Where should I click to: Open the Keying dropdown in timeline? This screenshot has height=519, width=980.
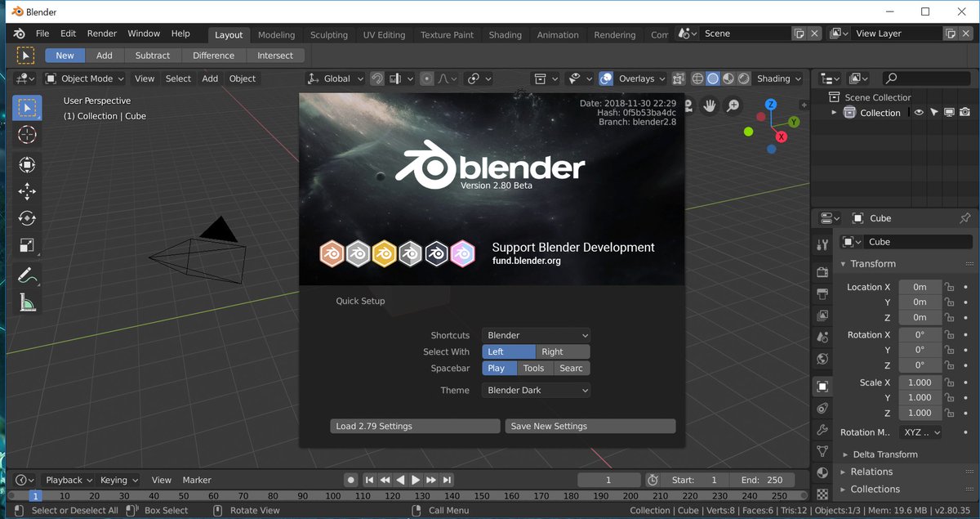(x=119, y=480)
